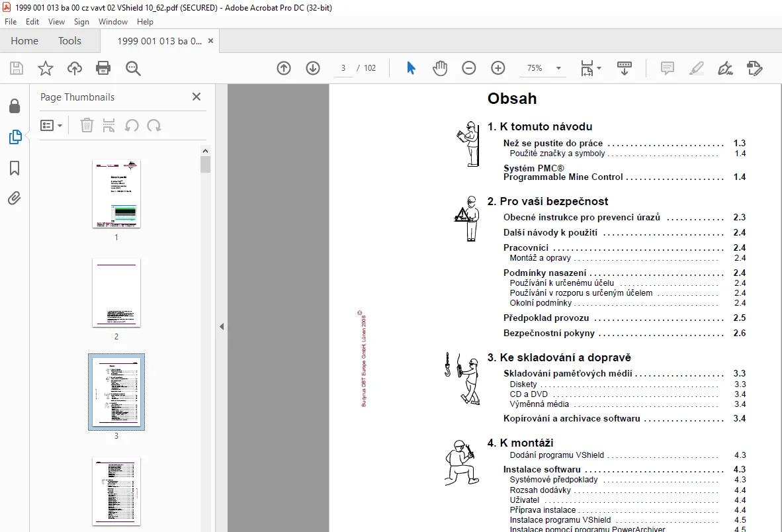Open the Find text magnifier tool
This screenshot has height=532, width=782.
[x=133, y=68]
